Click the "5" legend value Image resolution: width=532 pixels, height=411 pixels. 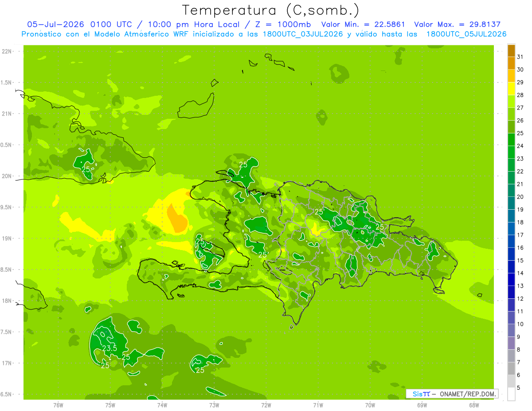(519, 388)
